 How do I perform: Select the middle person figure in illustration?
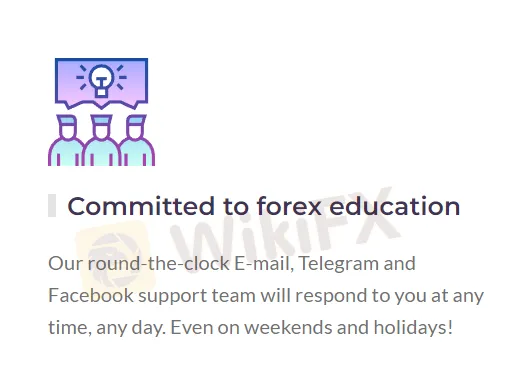click(x=101, y=140)
